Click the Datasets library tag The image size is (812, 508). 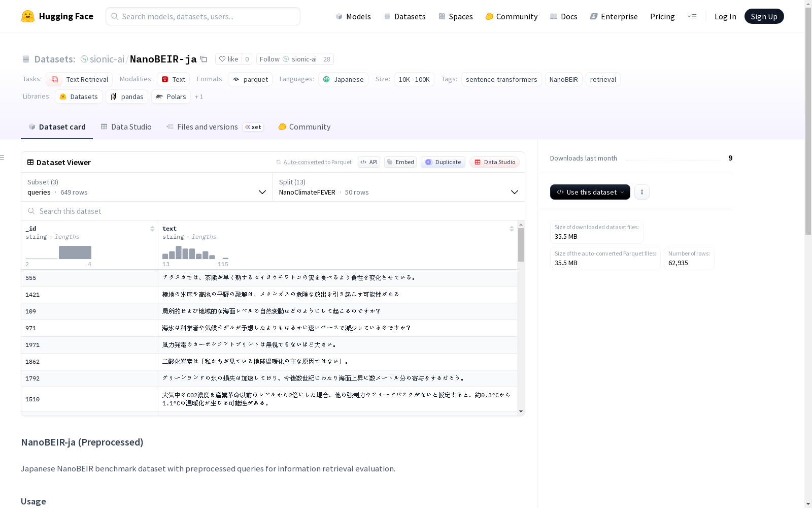(x=79, y=97)
